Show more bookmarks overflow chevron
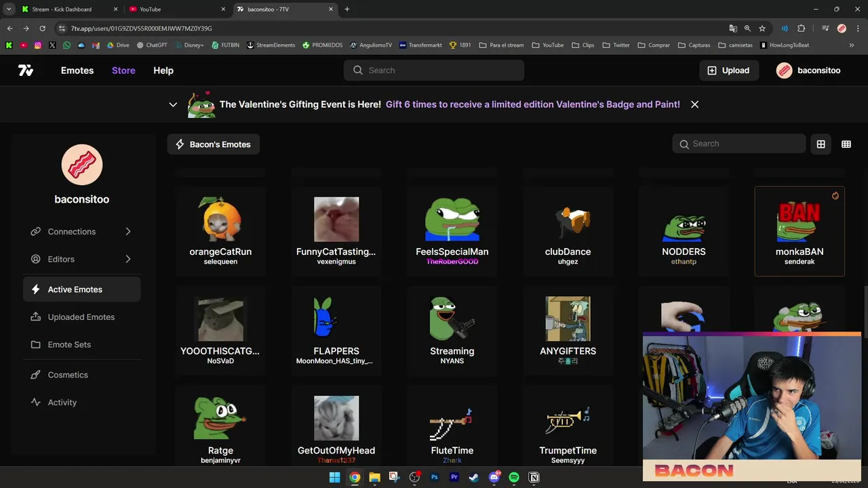 (852, 45)
